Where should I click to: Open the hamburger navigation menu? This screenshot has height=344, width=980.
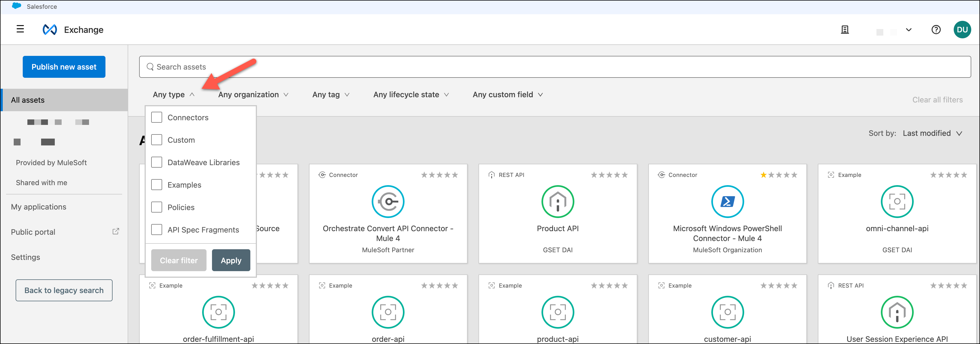click(20, 29)
